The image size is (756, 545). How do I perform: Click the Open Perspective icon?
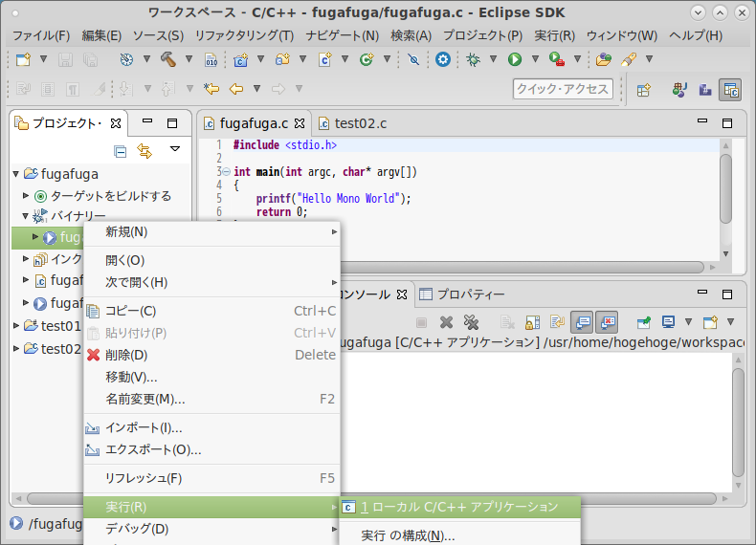pos(644,90)
